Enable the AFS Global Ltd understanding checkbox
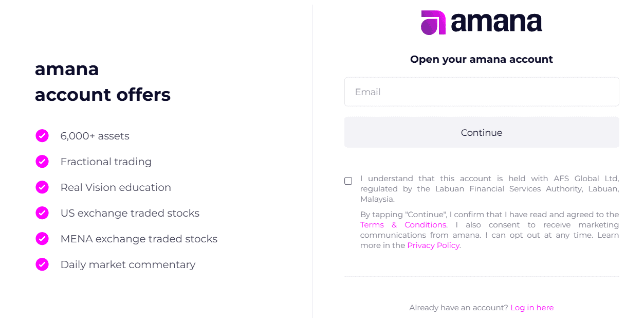The image size is (644, 318). [348, 181]
